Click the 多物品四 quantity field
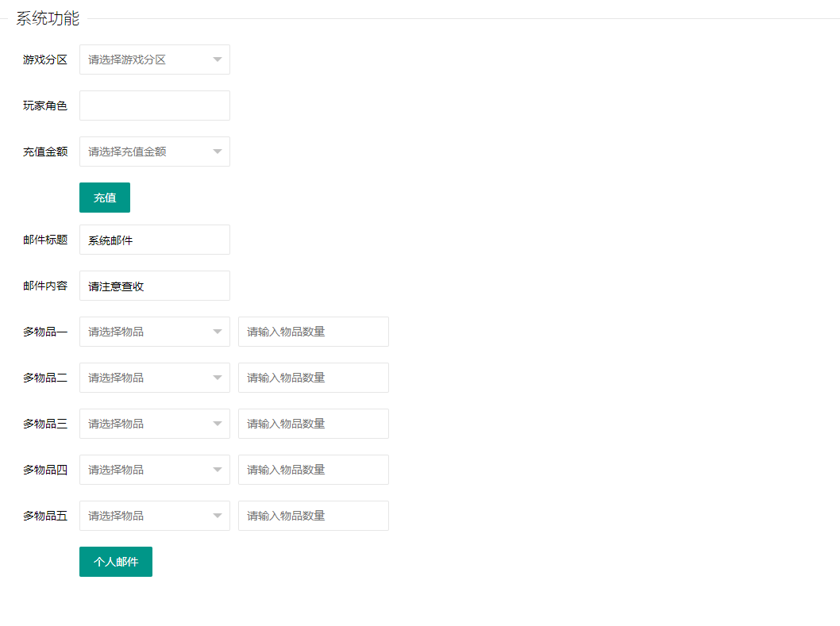The image size is (840, 626). [x=313, y=470]
